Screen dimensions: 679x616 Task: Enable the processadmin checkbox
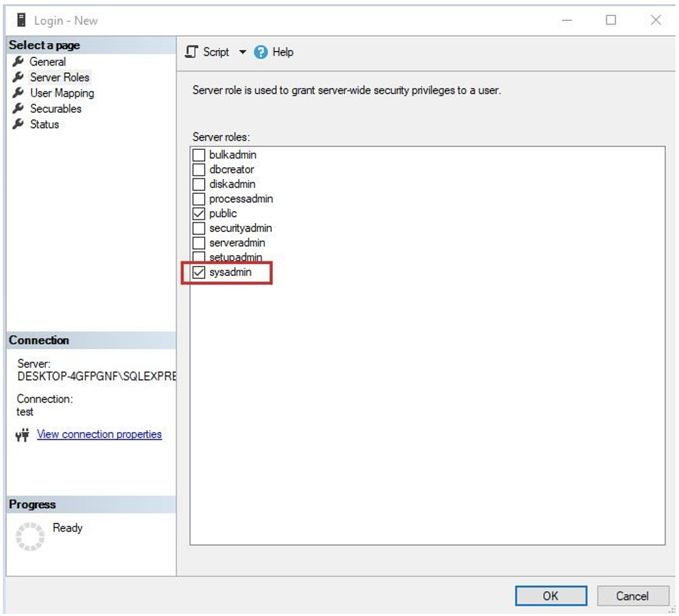(x=199, y=199)
